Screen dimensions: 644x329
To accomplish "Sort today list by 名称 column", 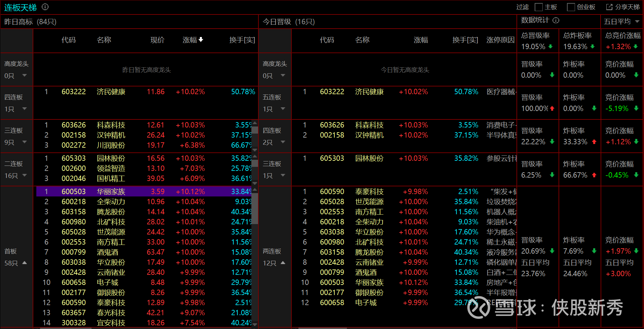I will coord(362,40).
